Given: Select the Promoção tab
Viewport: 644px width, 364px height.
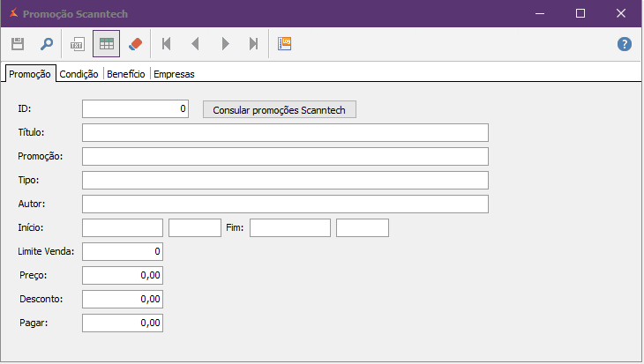Looking at the screenshot, I should point(30,74).
